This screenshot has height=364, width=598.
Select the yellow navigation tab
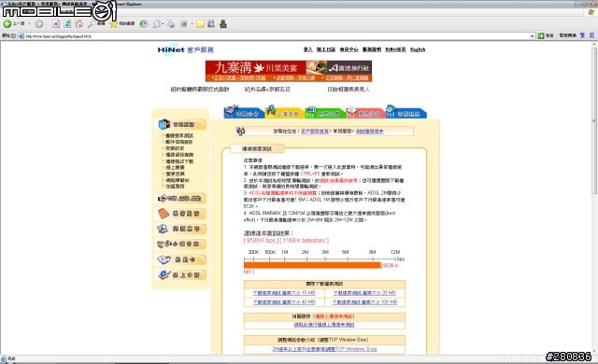(x=285, y=113)
